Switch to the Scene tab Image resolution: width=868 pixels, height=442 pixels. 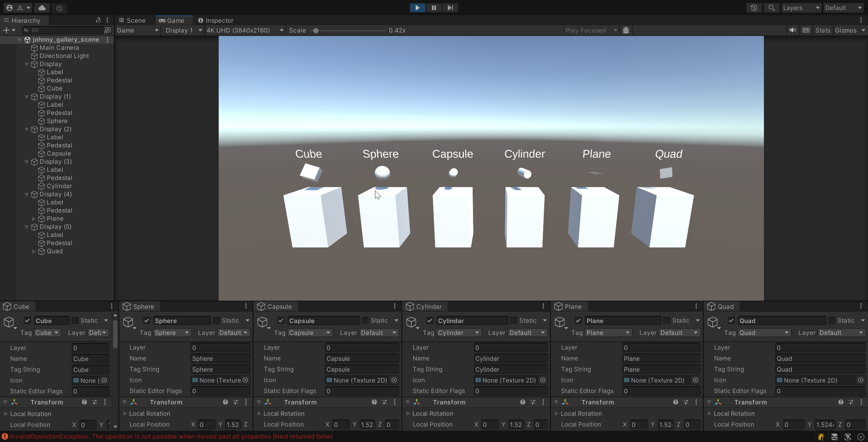(135, 20)
